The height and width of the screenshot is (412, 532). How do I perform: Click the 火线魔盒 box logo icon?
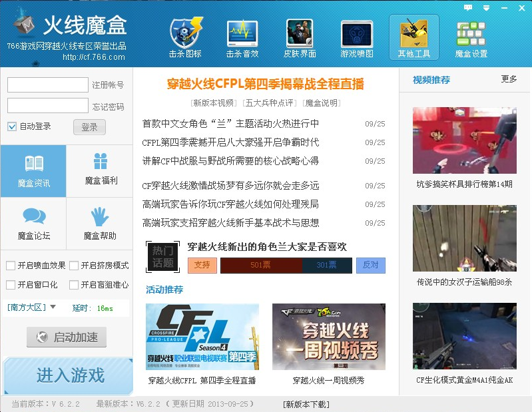pyautogui.click(x=25, y=23)
